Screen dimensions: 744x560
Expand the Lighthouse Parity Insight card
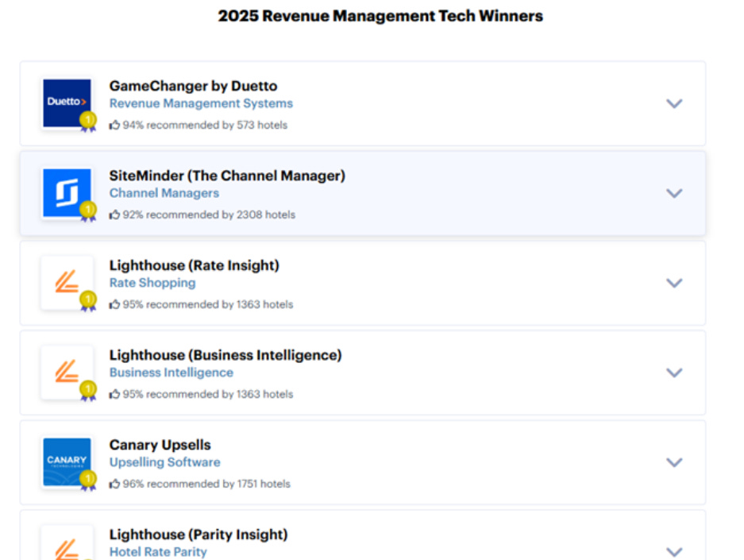[674, 552]
